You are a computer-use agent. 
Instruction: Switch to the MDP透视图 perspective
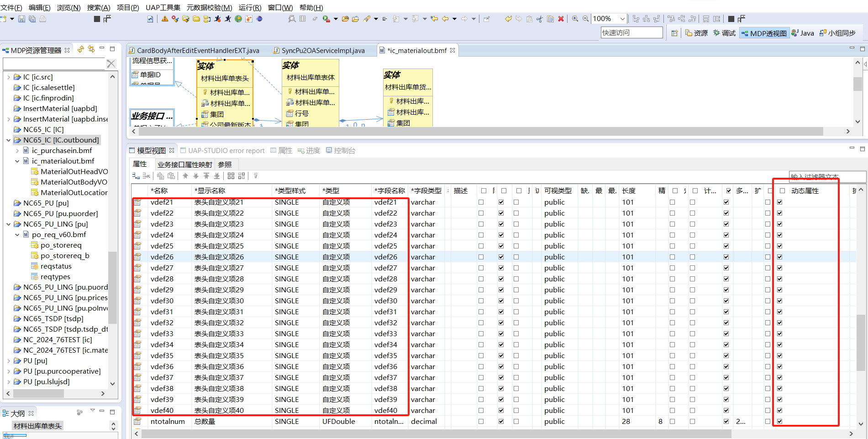tap(764, 33)
